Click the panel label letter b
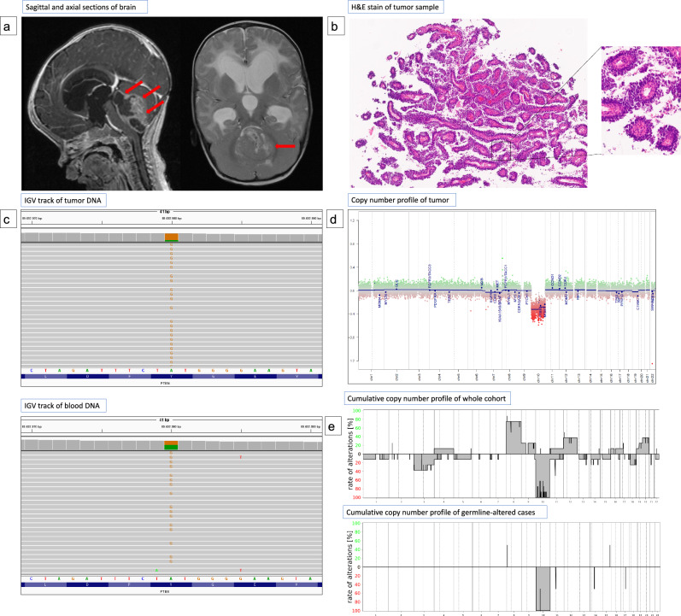Screen dimensions: 681x616 point(334,26)
